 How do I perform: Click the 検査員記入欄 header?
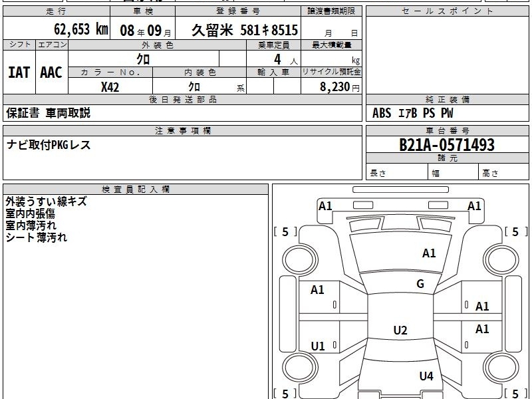(x=136, y=190)
